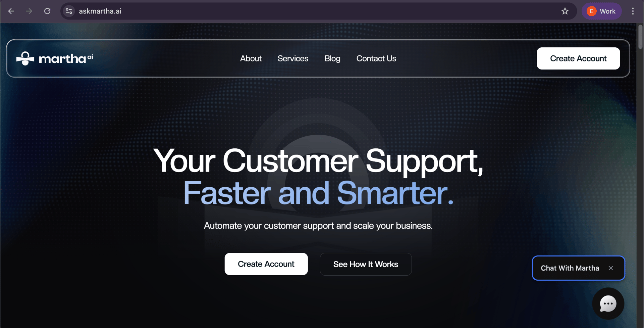Screen dimensions: 644x328
Task: Go to the Services page
Action: pos(293,58)
